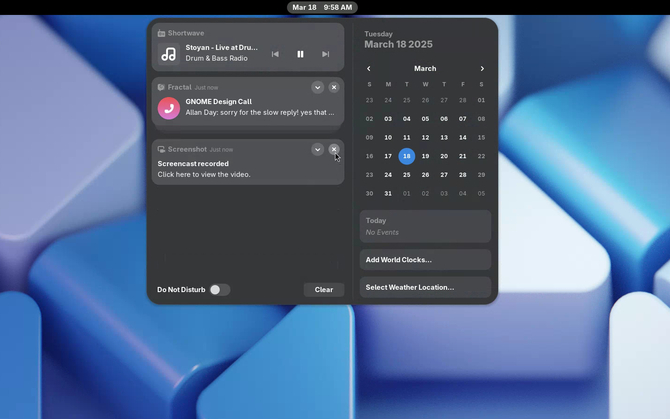Viewport: 670px width, 419px height.
Task: Open the Screencast recorded notification
Action: [248, 162]
